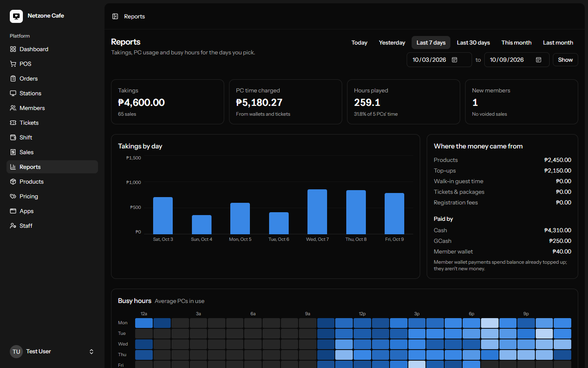
Task: Switch to This month range
Action: 517,43
